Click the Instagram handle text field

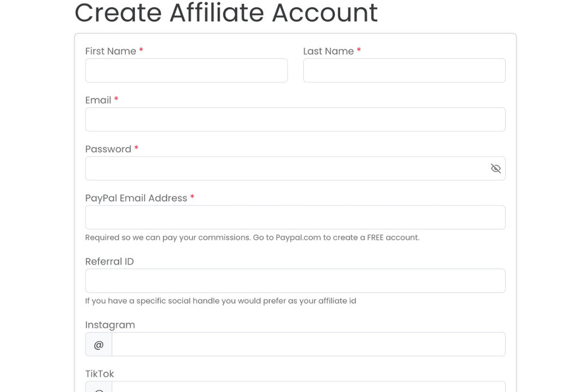tap(308, 345)
